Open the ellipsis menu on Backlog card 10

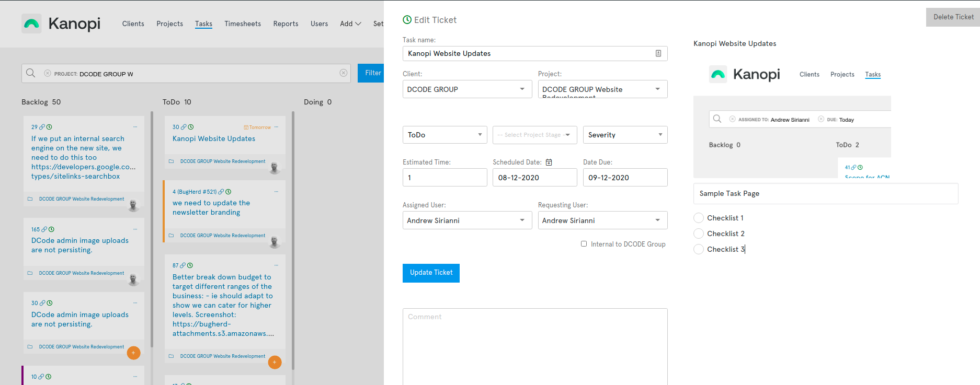[x=135, y=377]
